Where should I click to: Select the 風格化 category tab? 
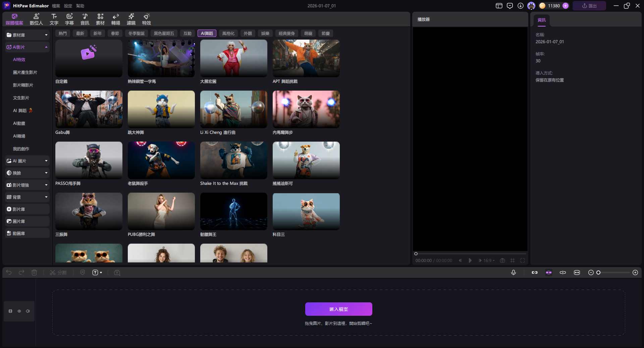click(x=228, y=33)
